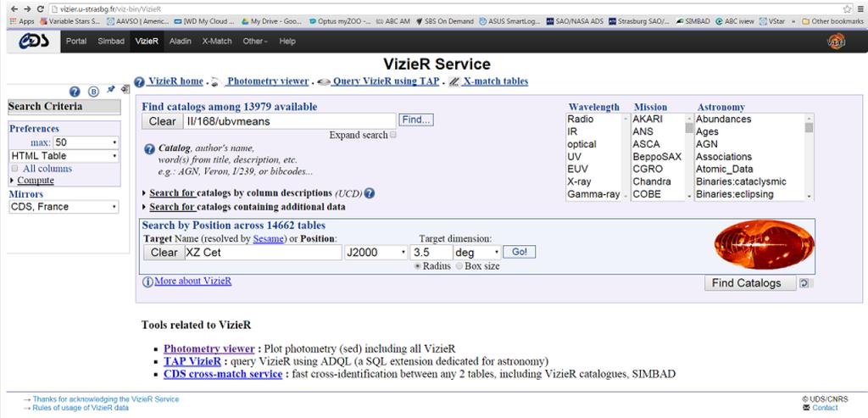Click the target dimension field showing 3.5
Viewport: 868px width, 418px height.
click(431, 253)
